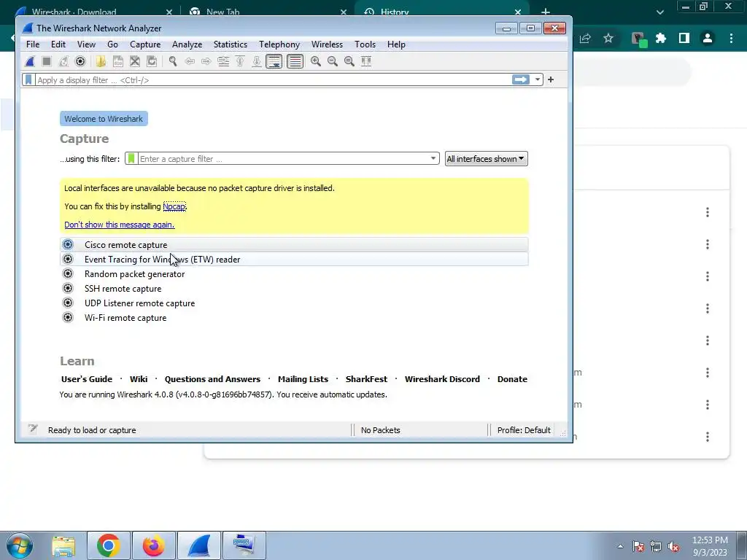
Task: Open the Tools menu
Action: click(365, 44)
